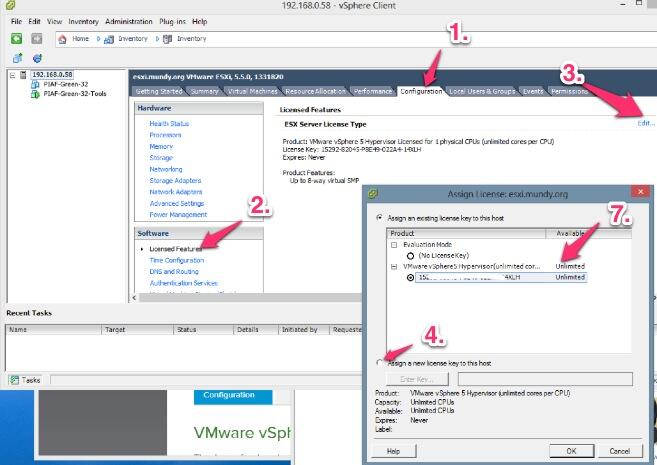Switch to Local Users & Groups tab
657x465 pixels.
tap(482, 91)
